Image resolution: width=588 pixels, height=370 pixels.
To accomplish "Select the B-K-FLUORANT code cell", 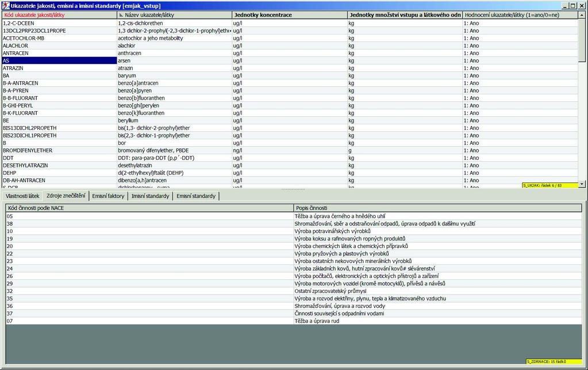I will pyautogui.click(x=59, y=113).
